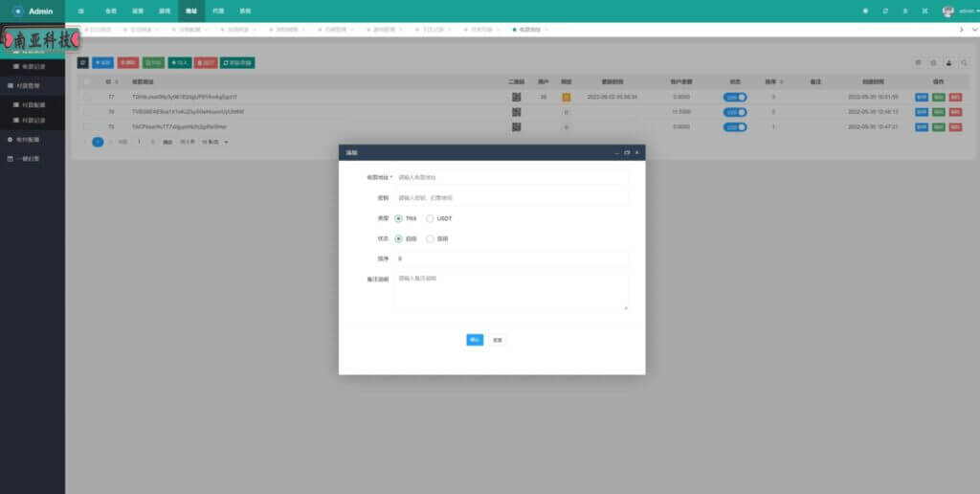Click the lock icon in the top-right header
The height and width of the screenshot is (494, 980).
tap(905, 11)
